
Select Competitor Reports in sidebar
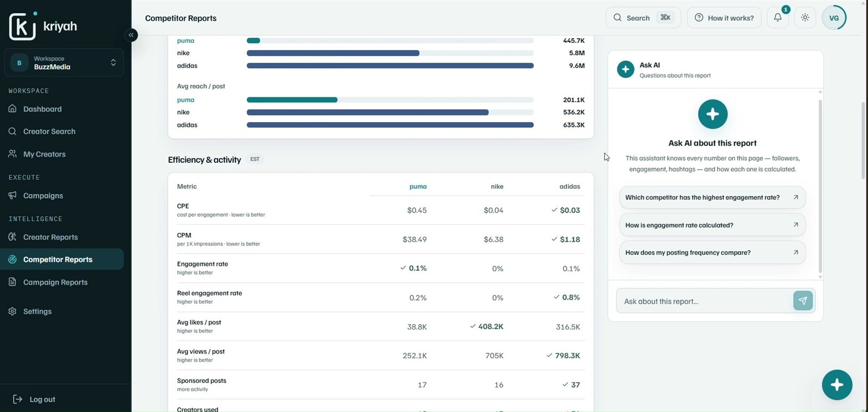(x=62, y=259)
